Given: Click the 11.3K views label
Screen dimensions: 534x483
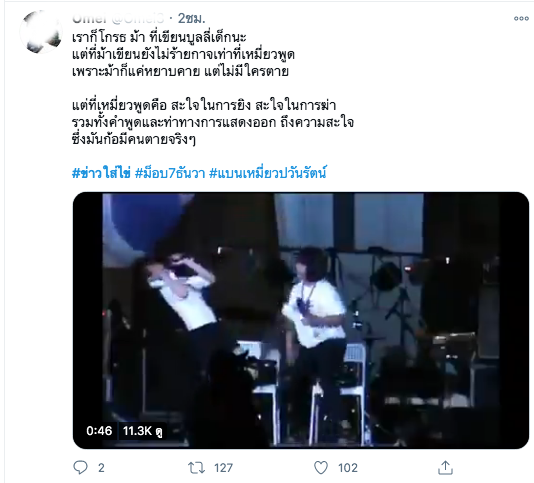Looking at the screenshot, I should 142,431.
